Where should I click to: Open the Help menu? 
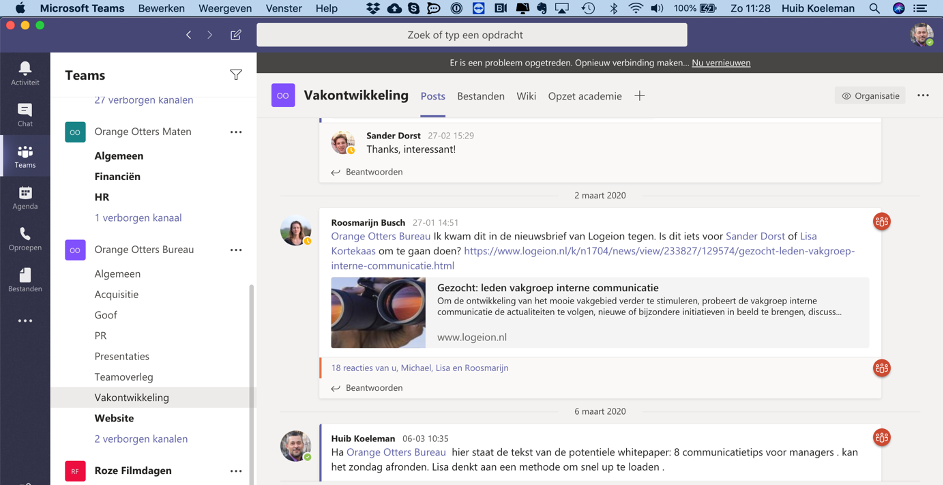click(x=327, y=8)
